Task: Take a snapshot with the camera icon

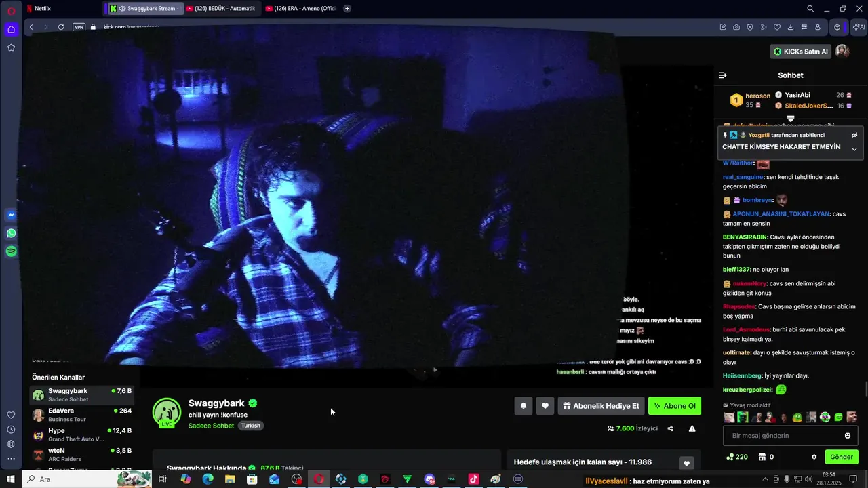Action: pos(736,27)
